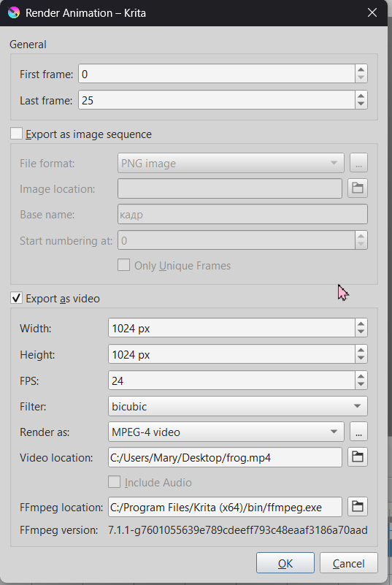
Task: Toggle Include Audio checkbox
Action: click(x=114, y=481)
